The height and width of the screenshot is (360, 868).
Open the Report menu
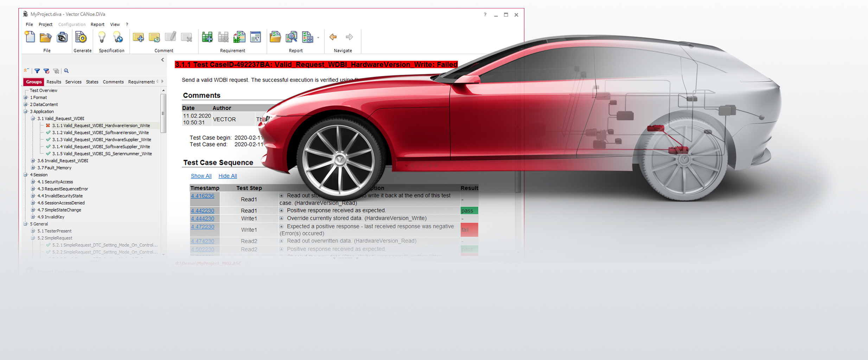click(x=97, y=25)
